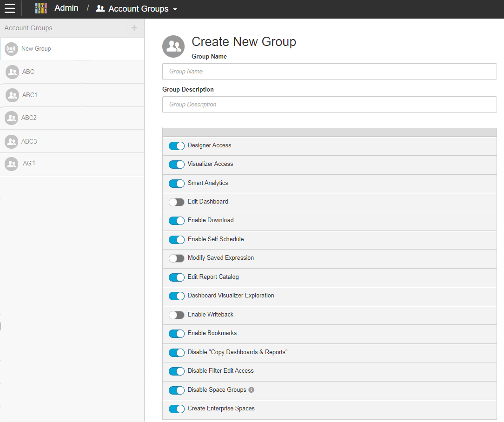Turn off the Designer Access toggle
The image size is (504, 422).
coord(177,146)
